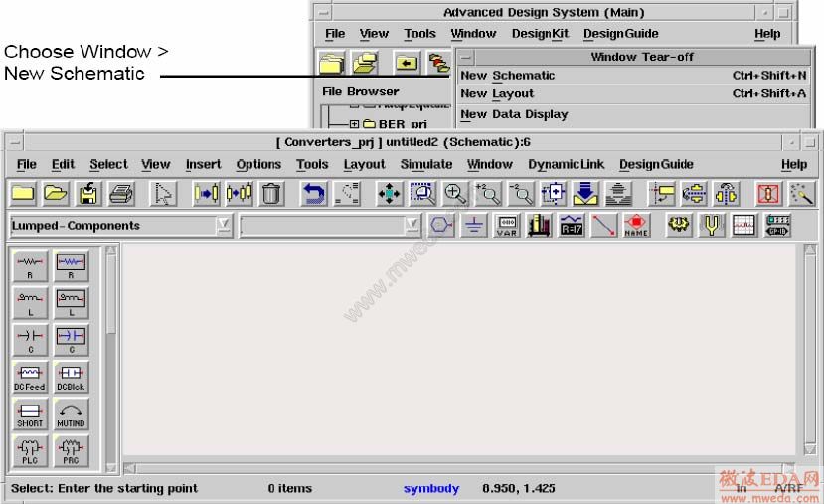Pop out of hierarchy with the up arrow icon
824x504 pixels.
click(x=618, y=194)
